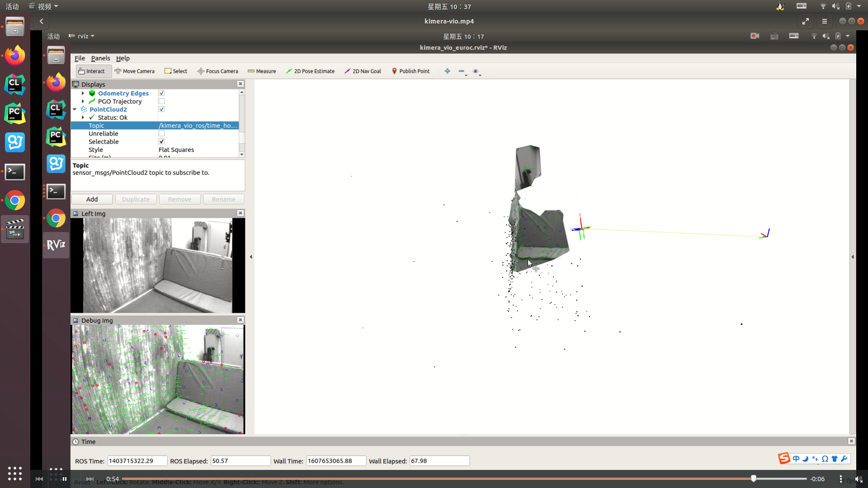
Task: Expand the Odometry Edges tree item
Action: click(83, 93)
